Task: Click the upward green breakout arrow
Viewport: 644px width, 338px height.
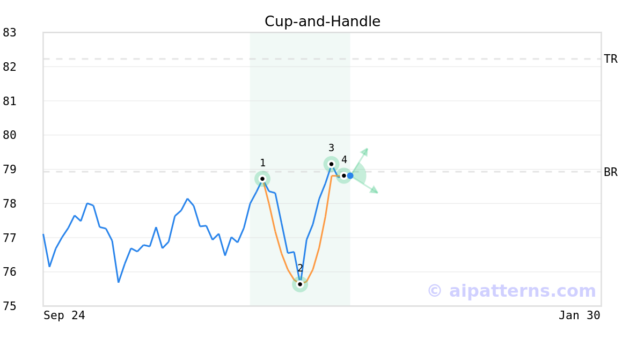Action: (x=364, y=151)
